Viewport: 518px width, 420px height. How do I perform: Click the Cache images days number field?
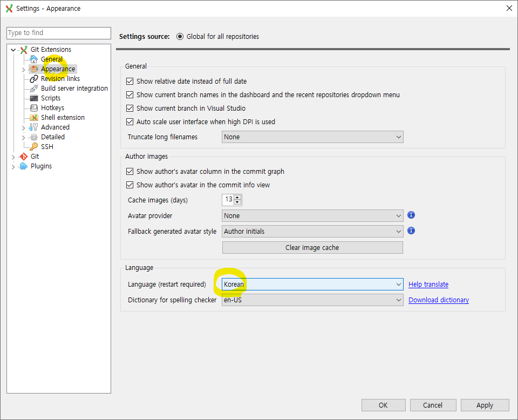(x=228, y=200)
